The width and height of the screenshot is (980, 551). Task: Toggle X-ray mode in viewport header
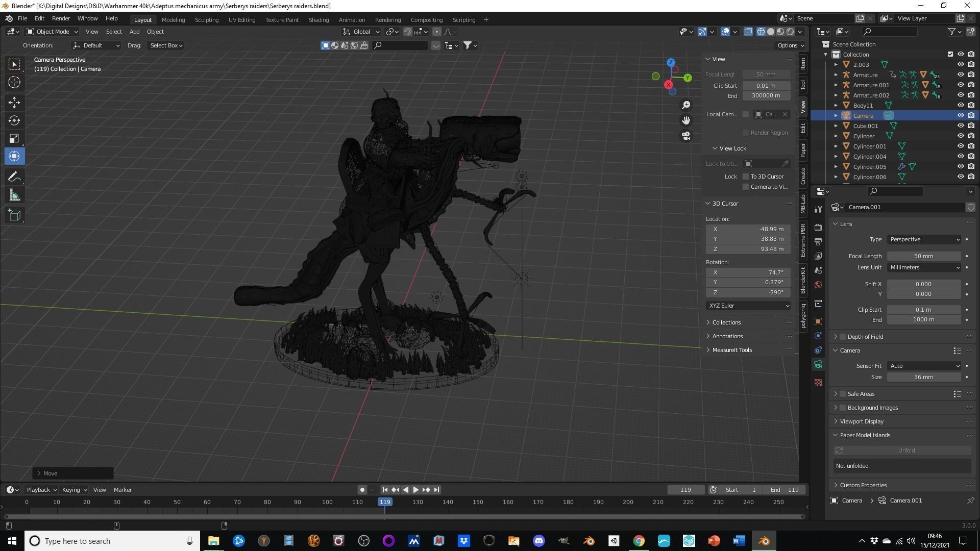748,32
